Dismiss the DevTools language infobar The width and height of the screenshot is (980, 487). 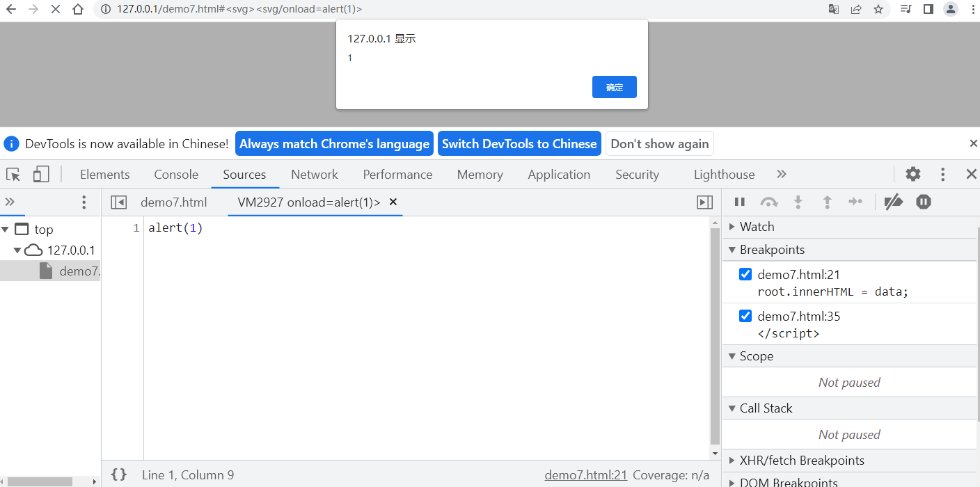tap(973, 143)
